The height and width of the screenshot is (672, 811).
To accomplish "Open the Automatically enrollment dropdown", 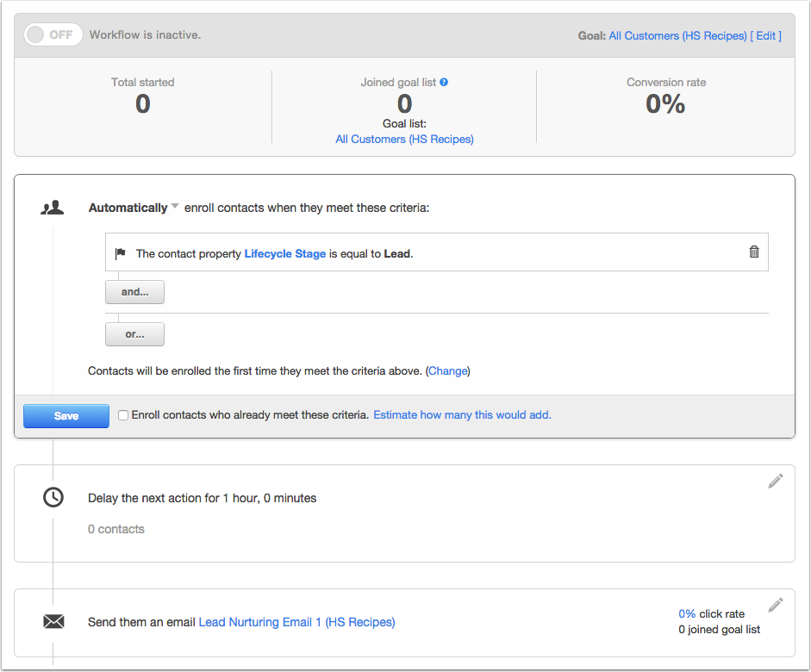I will pos(134,208).
